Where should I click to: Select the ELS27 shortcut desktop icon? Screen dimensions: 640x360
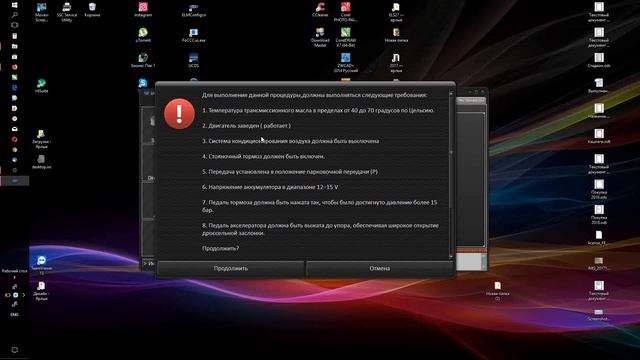click(x=396, y=12)
